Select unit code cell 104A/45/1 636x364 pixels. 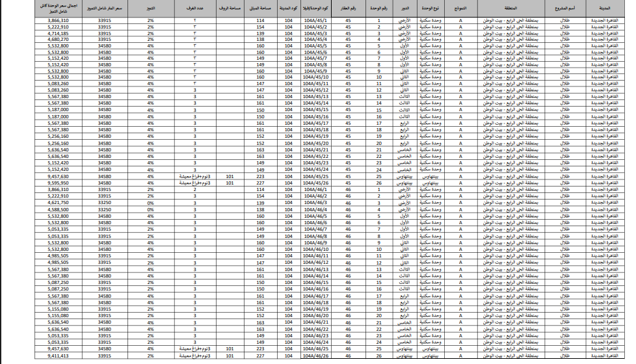click(x=315, y=21)
